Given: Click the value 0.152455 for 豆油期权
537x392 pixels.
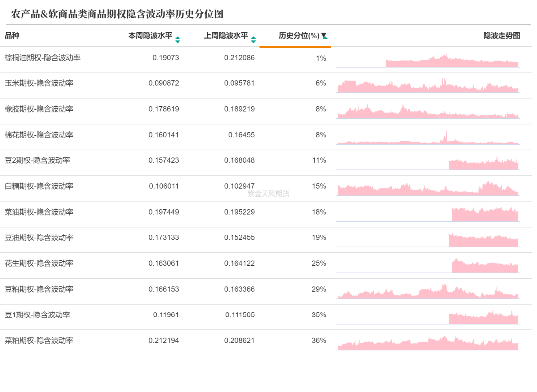Looking at the screenshot, I should click(x=239, y=237).
